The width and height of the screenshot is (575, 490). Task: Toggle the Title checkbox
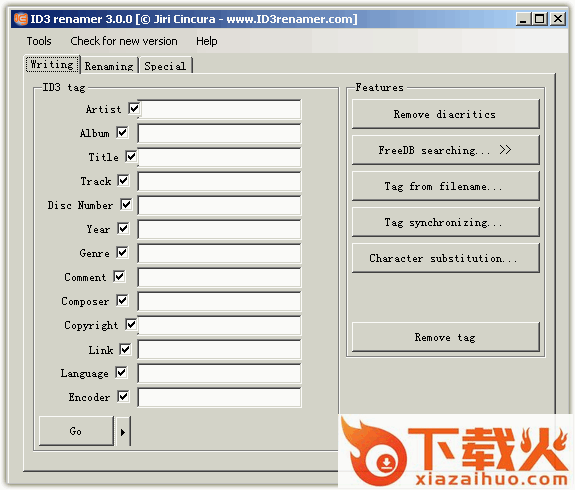[x=131, y=157]
